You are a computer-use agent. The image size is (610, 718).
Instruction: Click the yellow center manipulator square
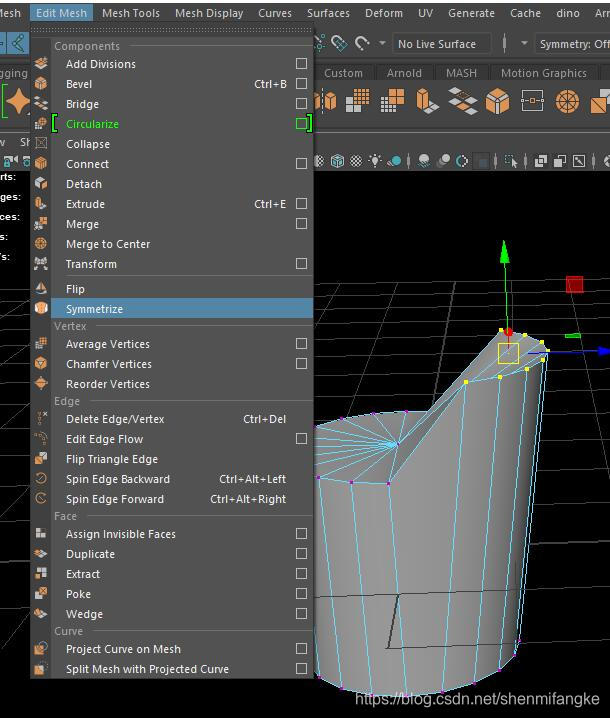pyautogui.click(x=508, y=354)
